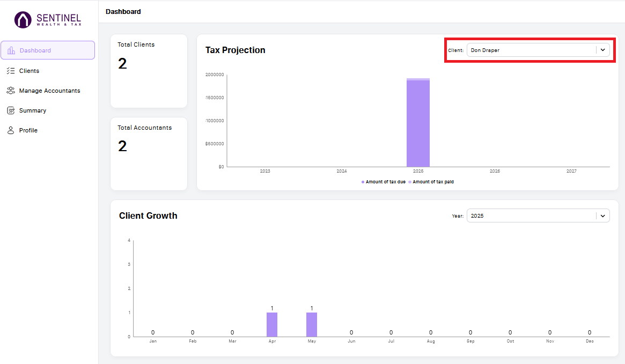Click the 2027 label on tax chart axis

pos(571,171)
